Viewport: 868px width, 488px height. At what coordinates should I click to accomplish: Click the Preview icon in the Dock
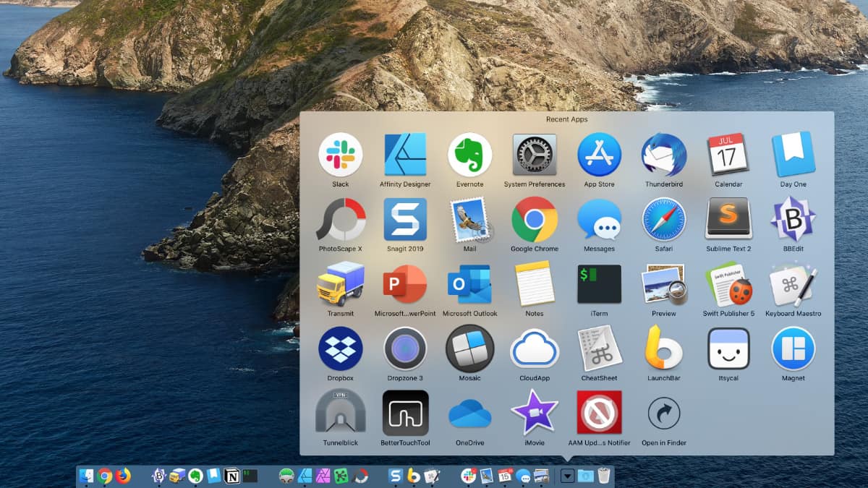coord(541,475)
